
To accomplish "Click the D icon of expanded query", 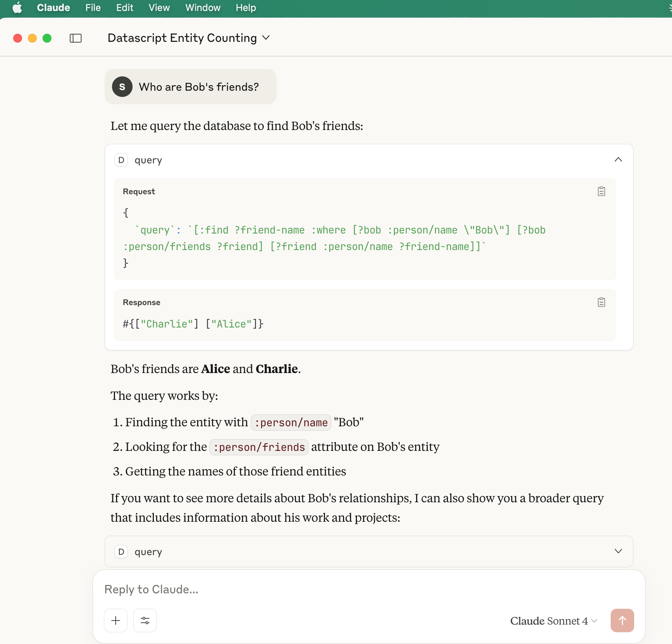I will 121,160.
